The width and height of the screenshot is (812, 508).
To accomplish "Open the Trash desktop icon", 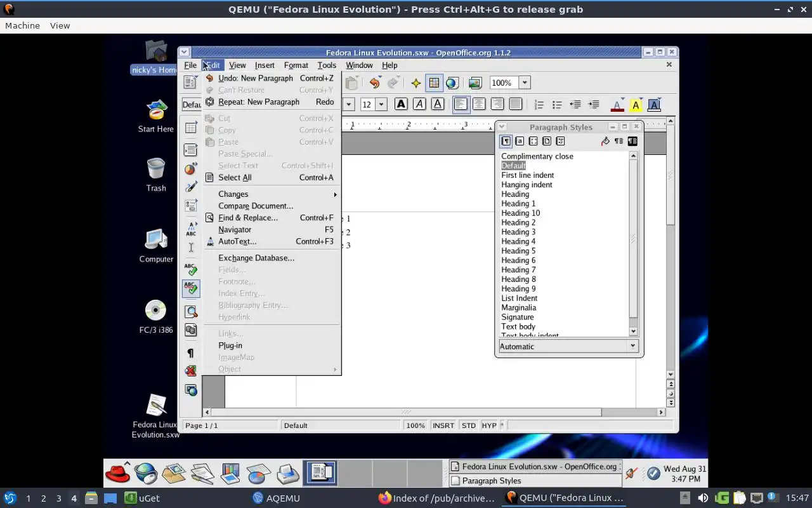I will pyautogui.click(x=156, y=175).
